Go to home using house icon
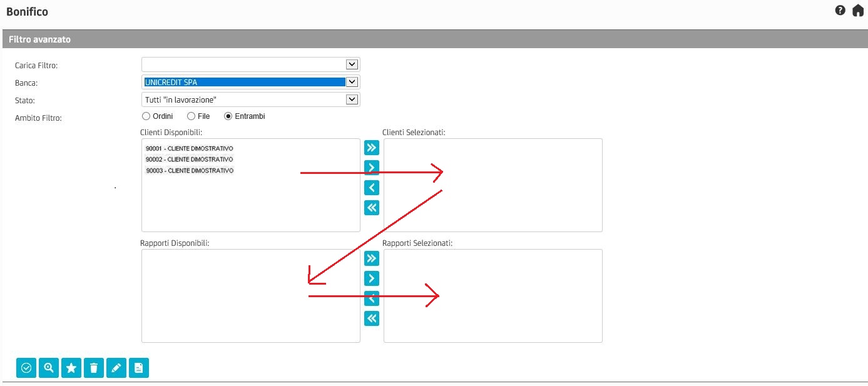The image size is (868, 386). click(857, 11)
